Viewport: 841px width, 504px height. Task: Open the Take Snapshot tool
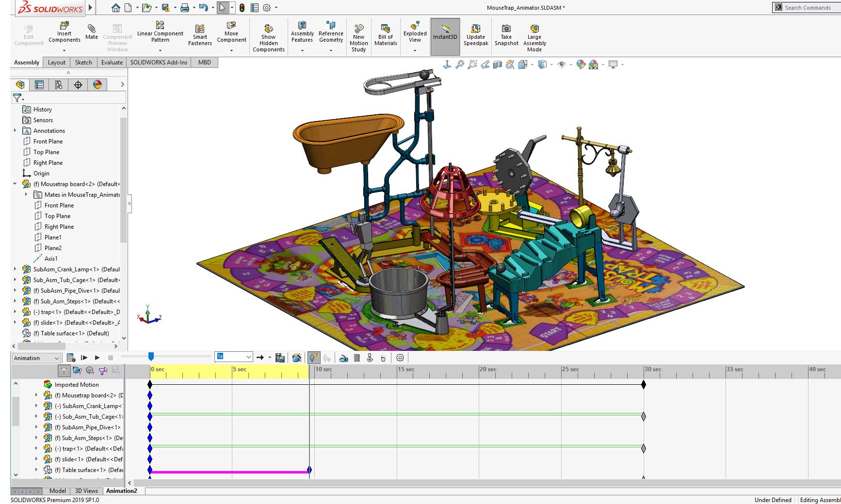point(506,34)
